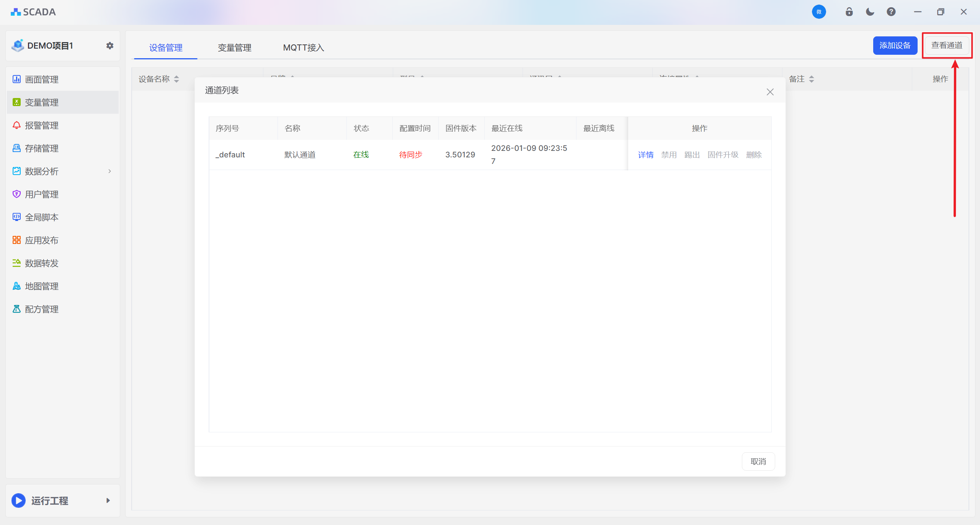
Task: Toggle dark mode moon icon
Action: coord(870,12)
